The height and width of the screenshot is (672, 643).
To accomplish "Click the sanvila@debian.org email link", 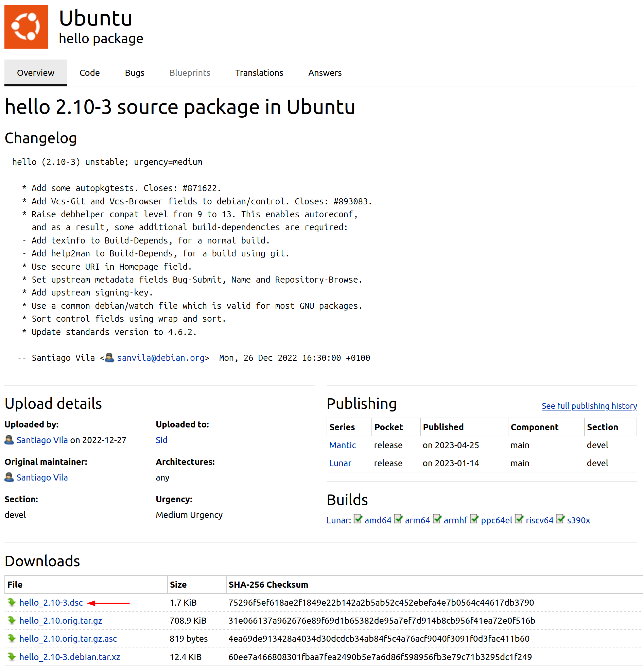I will [161, 358].
